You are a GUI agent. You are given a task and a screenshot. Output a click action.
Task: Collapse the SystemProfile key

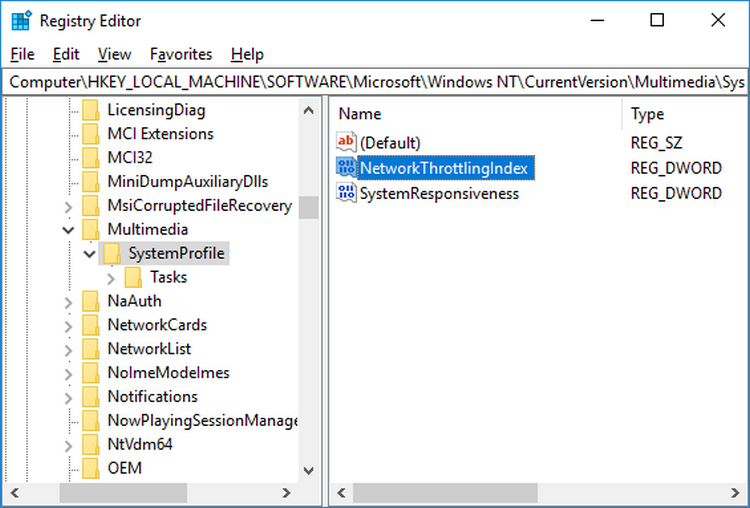point(89,254)
